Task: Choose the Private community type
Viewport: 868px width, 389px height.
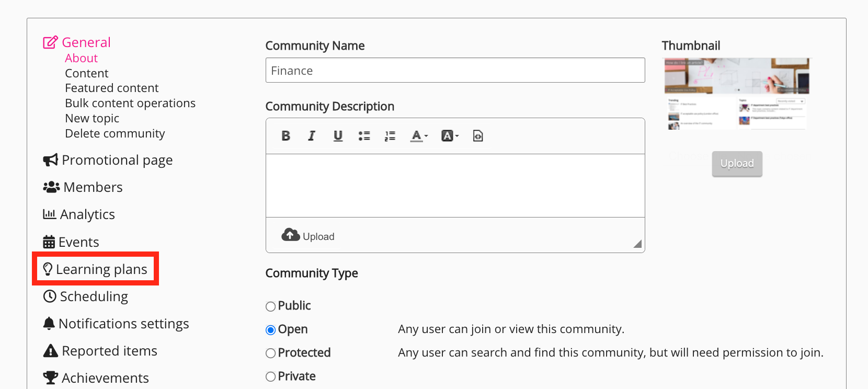Action: pos(270,377)
